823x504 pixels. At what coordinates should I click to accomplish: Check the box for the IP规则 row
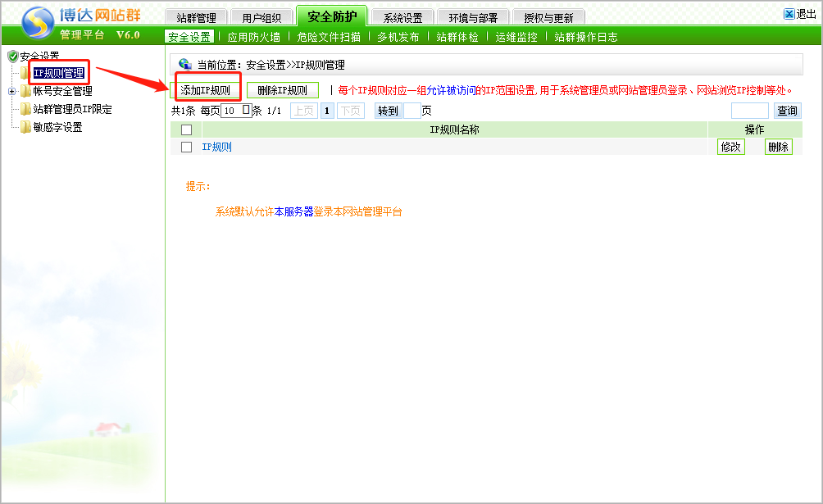(186, 147)
